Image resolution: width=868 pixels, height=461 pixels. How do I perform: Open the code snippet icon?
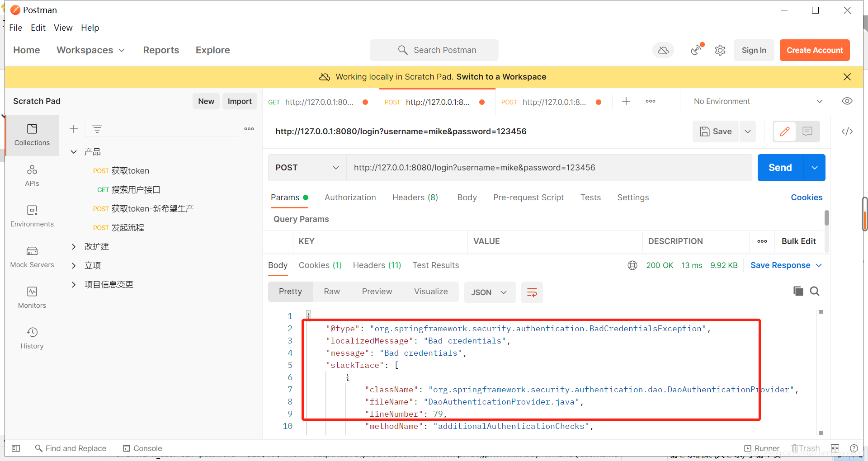point(847,132)
